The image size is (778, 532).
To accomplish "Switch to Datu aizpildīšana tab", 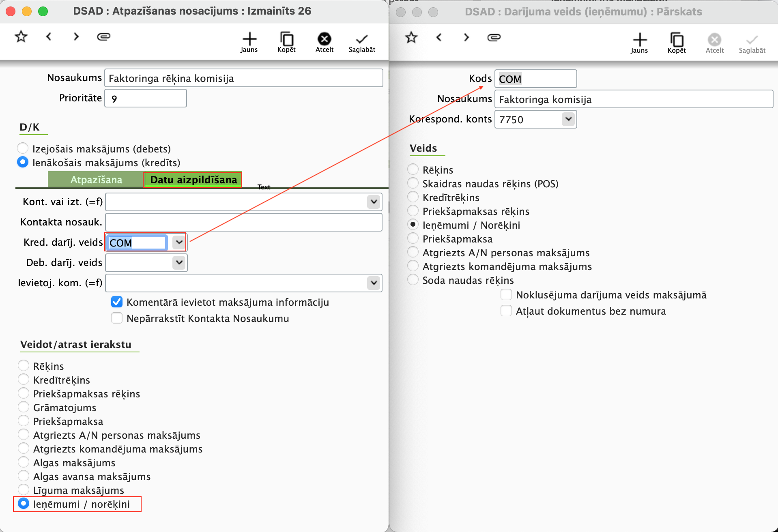I will [x=193, y=180].
